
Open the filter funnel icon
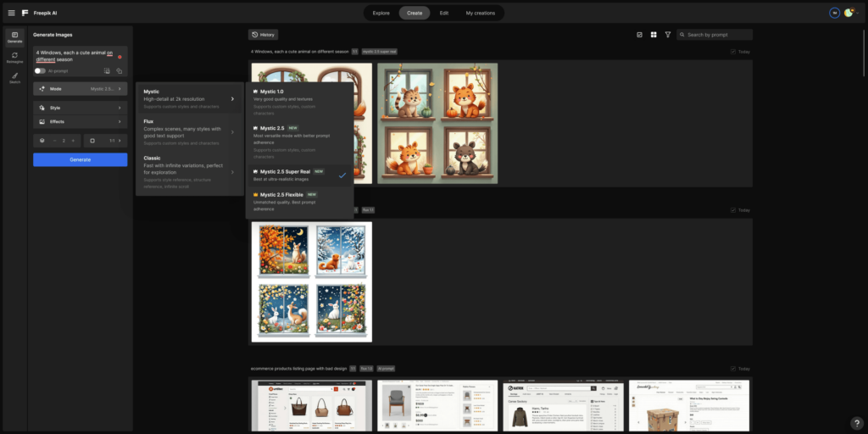coord(668,35)
